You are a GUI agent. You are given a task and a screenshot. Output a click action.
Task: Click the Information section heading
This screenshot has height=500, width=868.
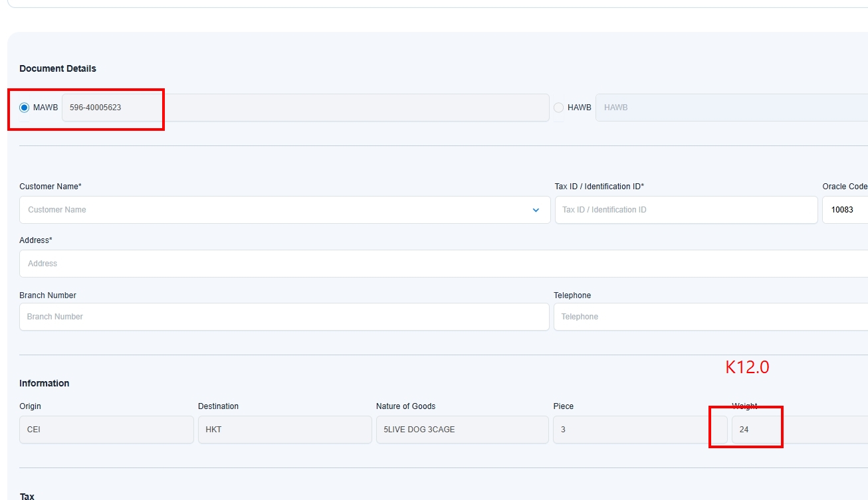(x=45, y=383)
